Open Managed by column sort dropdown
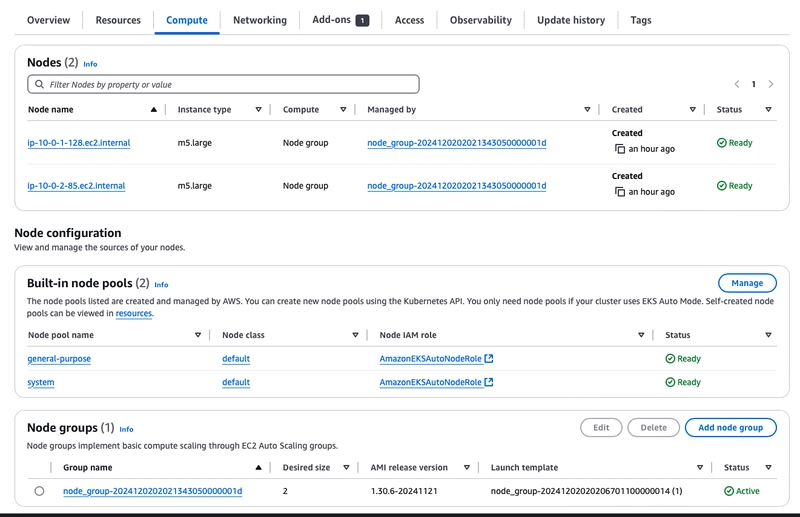This screenshot has width=800, height=517. pos(587,110)
